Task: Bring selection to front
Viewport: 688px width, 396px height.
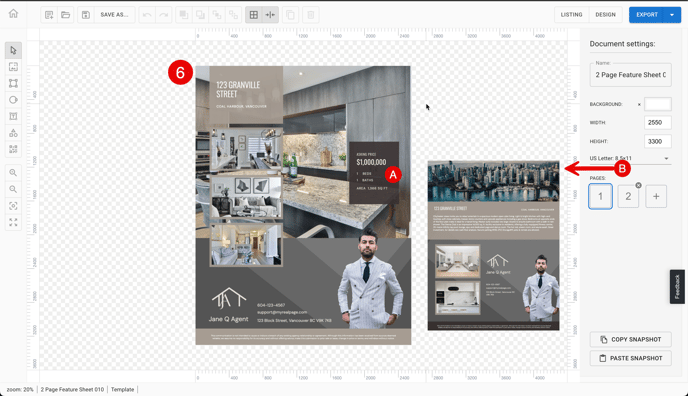Action: [184, 15]
